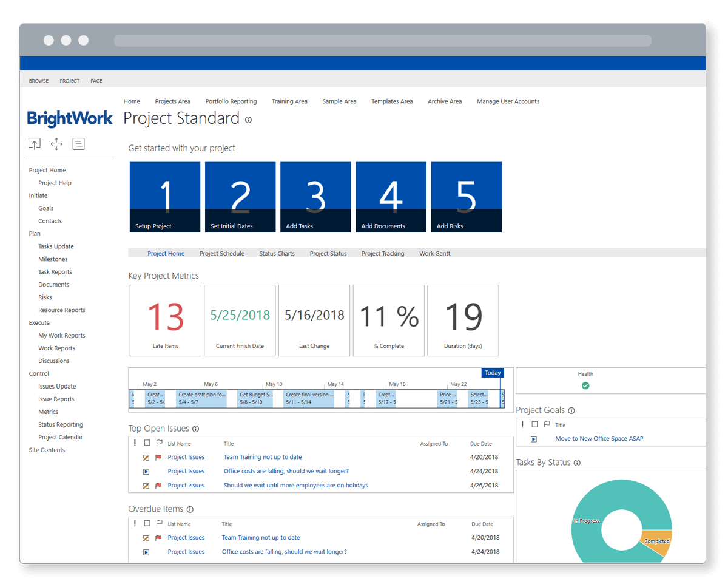Sort Overdue Items by Assigned To column

pos(431,524)
